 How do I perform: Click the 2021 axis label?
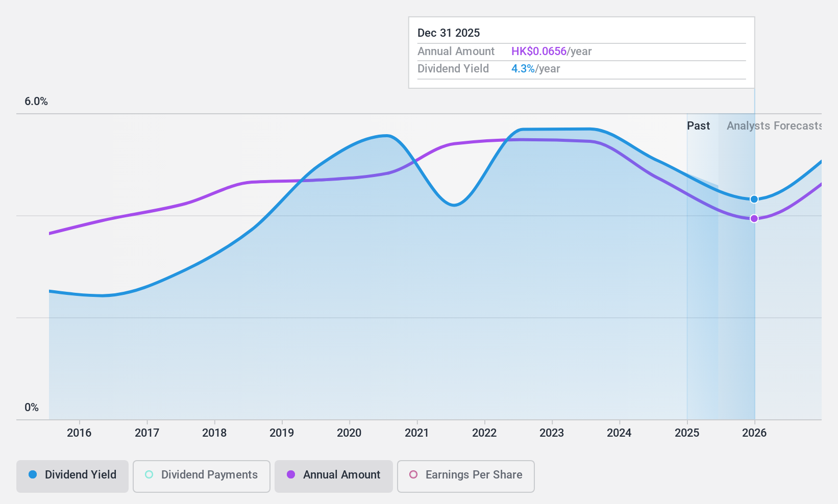[x=417, y=433]
